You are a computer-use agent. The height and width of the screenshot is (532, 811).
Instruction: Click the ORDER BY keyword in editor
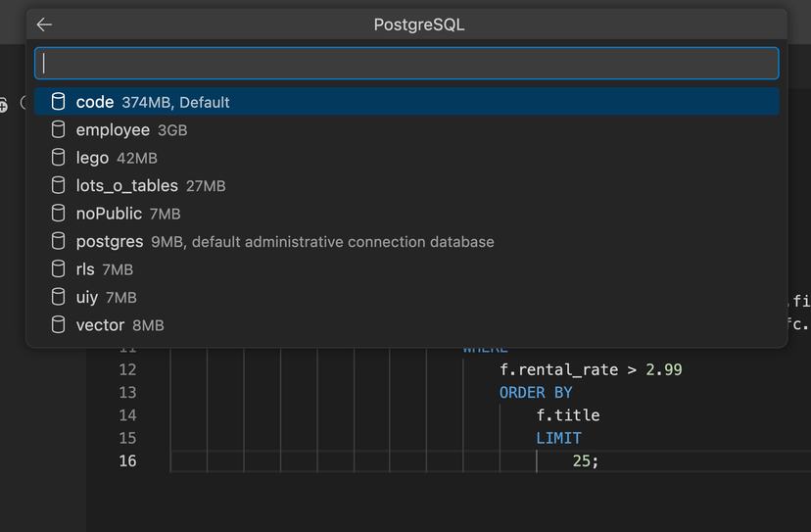[536, 392]
